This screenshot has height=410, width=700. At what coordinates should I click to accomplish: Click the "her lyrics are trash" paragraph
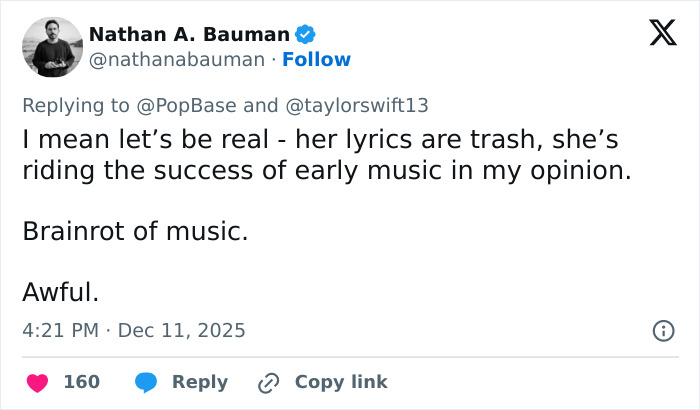pos(327,155)
